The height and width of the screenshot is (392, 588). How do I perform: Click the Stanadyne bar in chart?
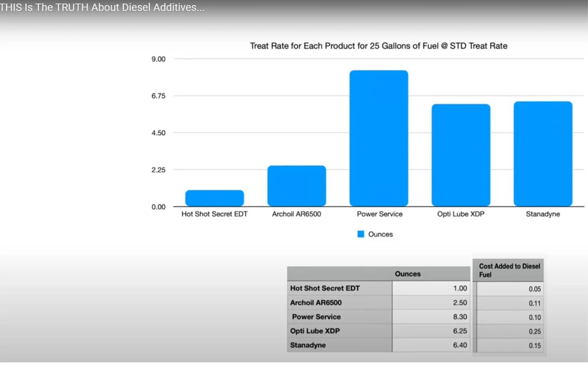[x=543, y=154]
